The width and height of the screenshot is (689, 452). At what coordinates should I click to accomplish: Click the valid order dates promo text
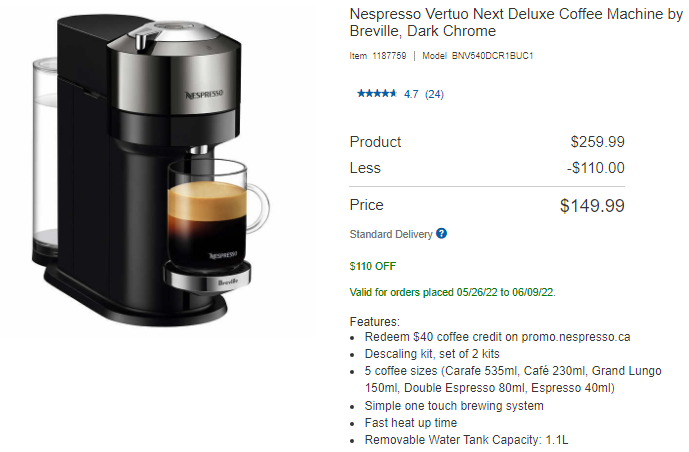click(453, 292)
